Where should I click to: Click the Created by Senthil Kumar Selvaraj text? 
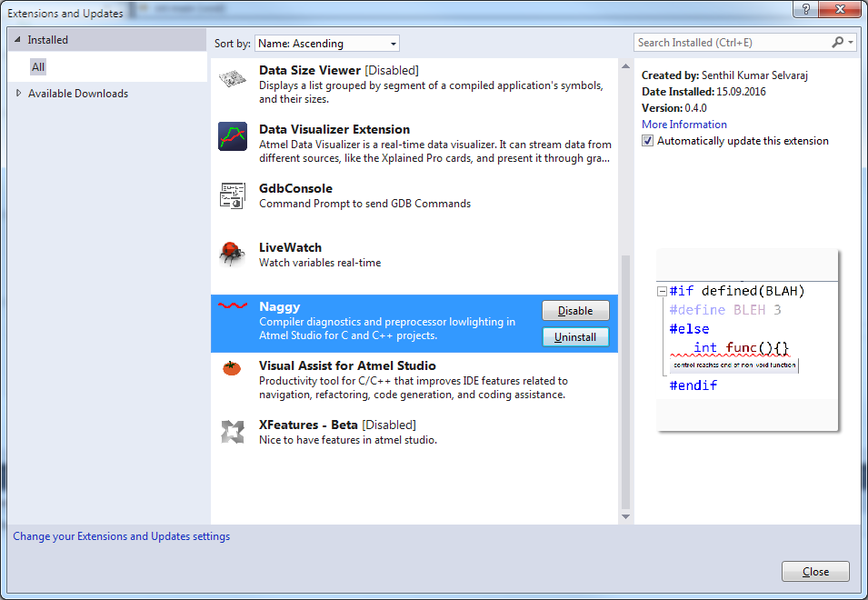pyautogui.click(x=724, y=75)
